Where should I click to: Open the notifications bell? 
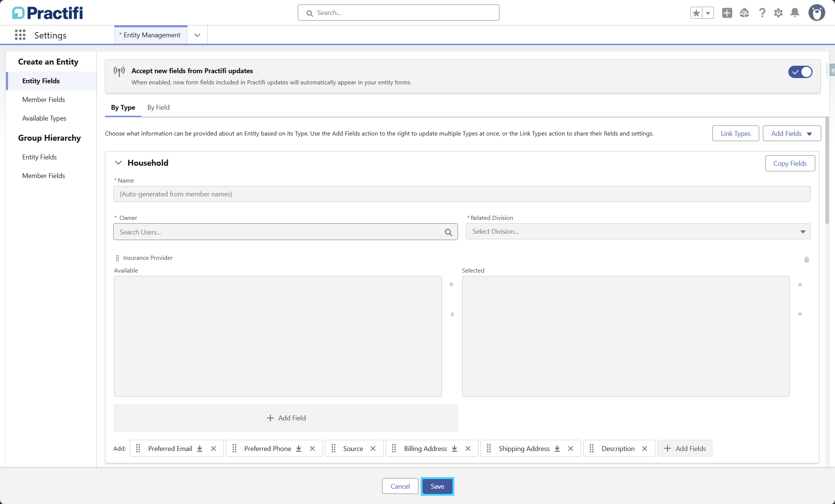(x=795, y=13)
